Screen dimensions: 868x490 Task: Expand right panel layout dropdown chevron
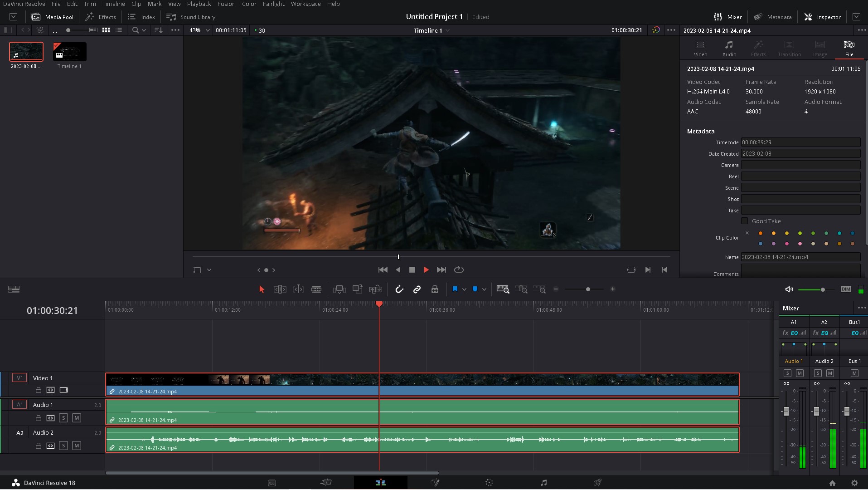click(x=856, y=17)
